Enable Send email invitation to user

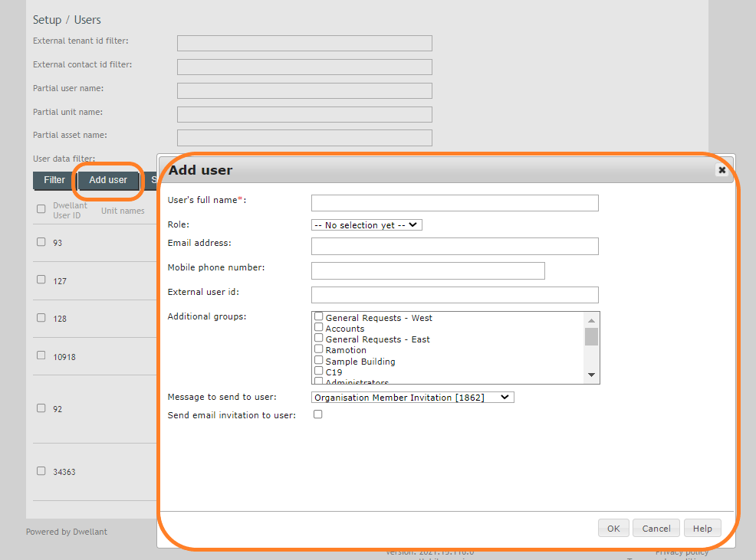pyautogui.click(x=317, y=414)
